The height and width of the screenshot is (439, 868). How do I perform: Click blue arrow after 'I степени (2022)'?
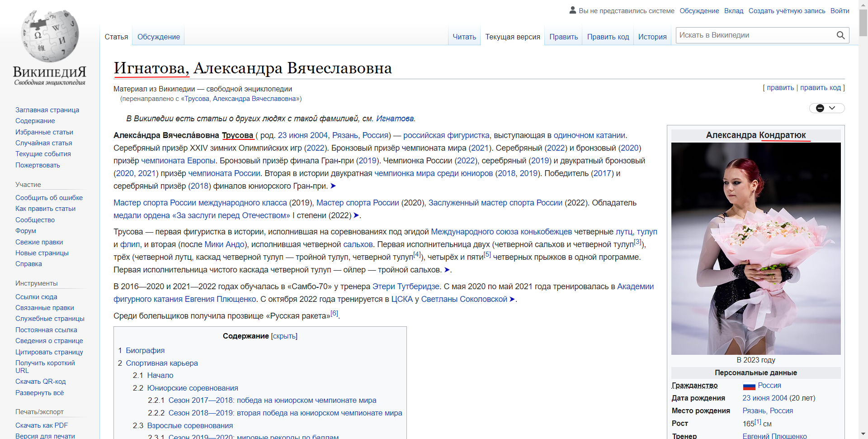[x=356, y=215]
